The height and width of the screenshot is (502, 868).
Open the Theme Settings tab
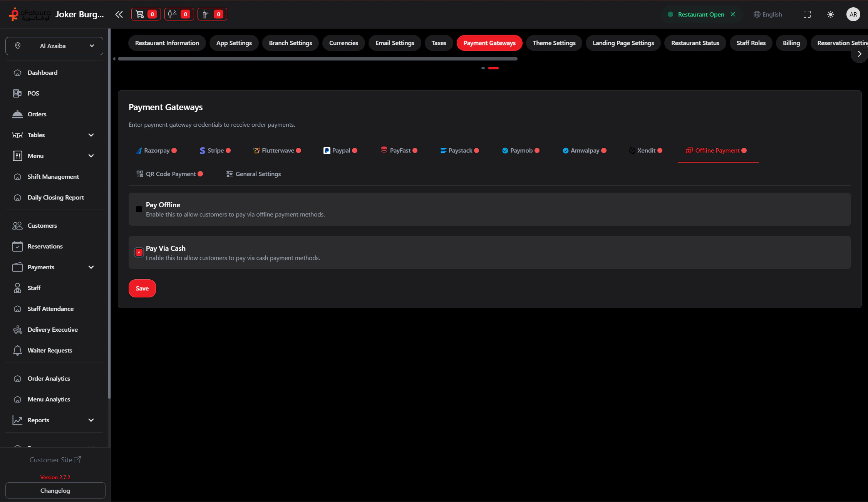[x=554, y=43]
